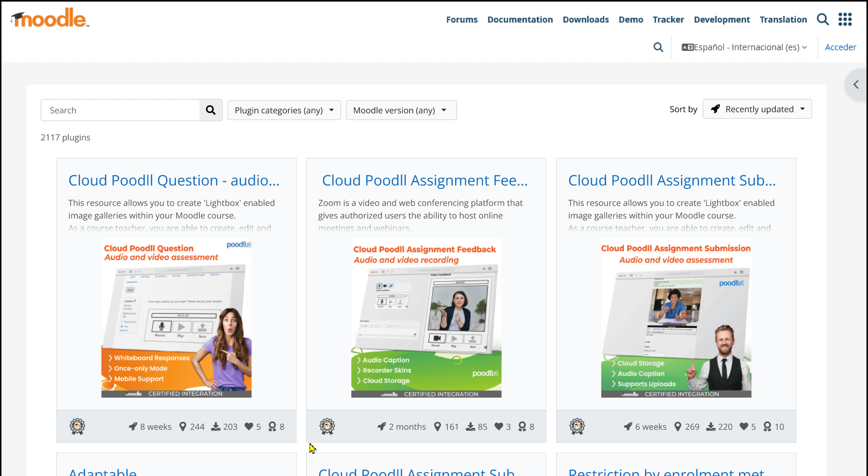Click heart icon next to 3 favourites
The width and height of the screenshot is (868, 476).
[499, 426]
